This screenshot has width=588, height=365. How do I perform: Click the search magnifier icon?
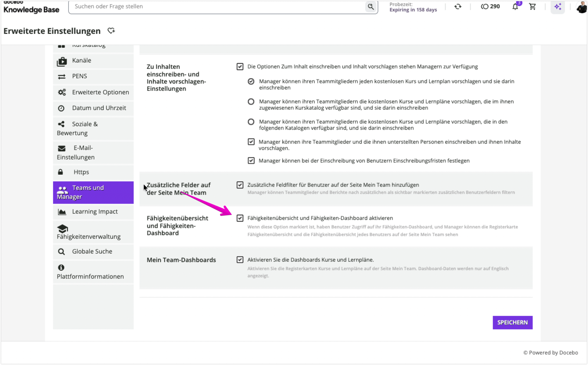(371, 7)
